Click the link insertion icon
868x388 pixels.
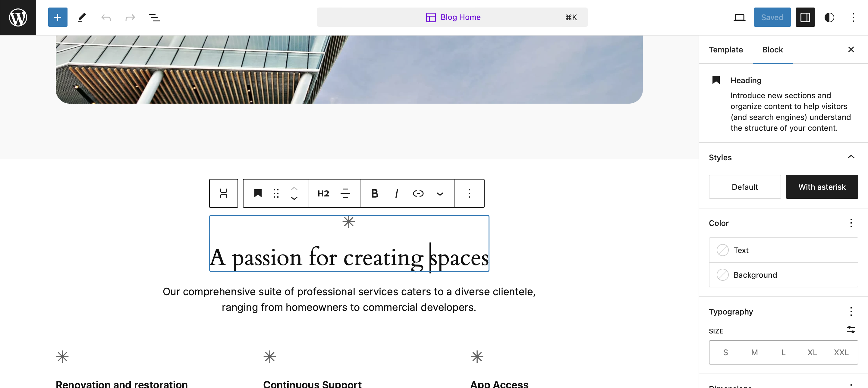coord(417,193)
